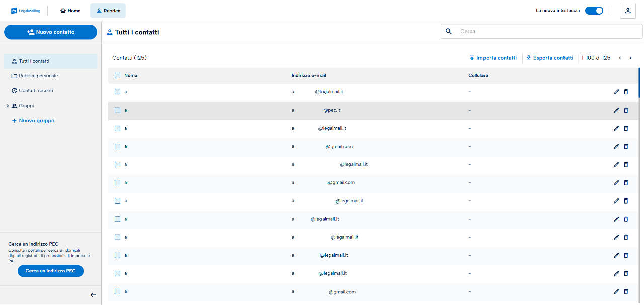Click Cerca un indirizzo PEC button

click(50, 271)
